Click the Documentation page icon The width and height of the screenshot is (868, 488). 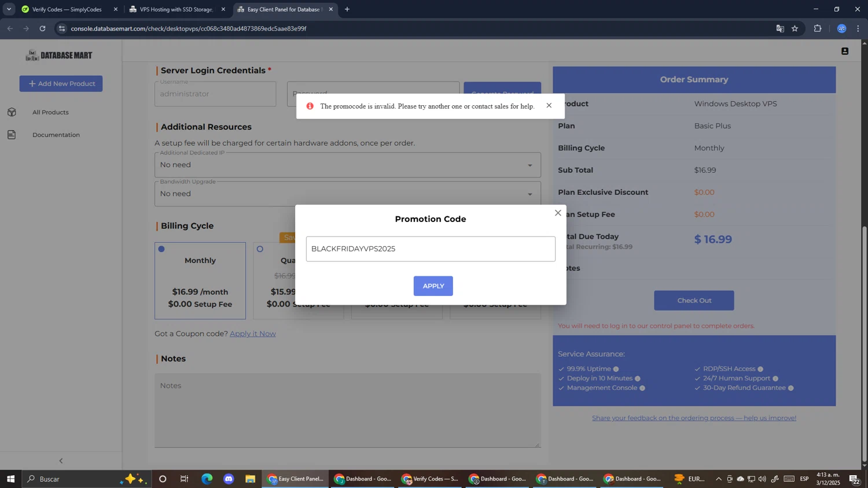click(12, 135)
